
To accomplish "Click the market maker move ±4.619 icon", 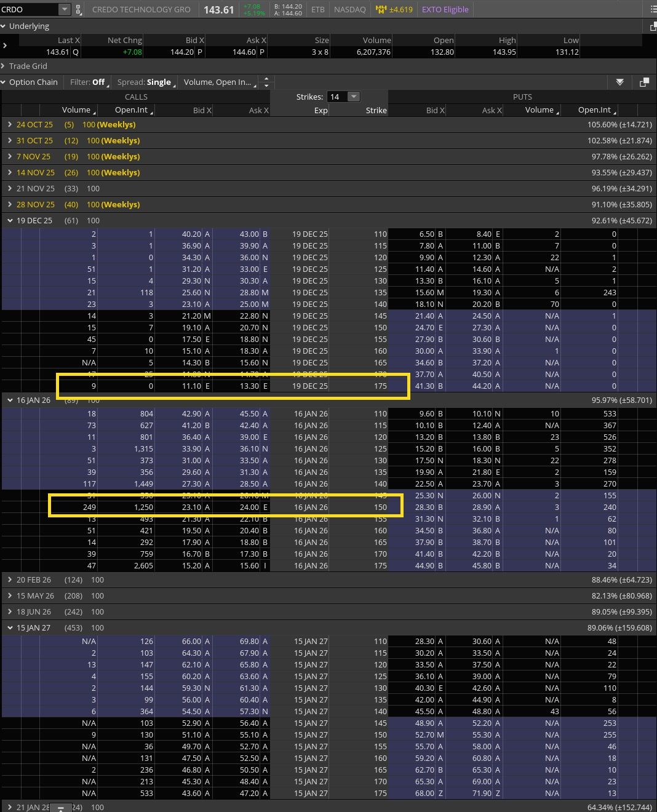I will 394,9.
